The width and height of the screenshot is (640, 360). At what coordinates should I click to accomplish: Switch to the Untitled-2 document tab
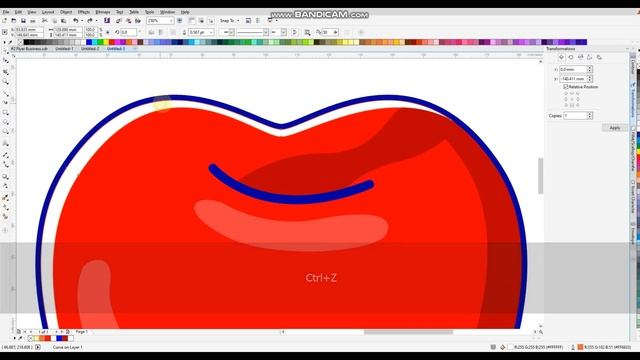coord(90,49)
